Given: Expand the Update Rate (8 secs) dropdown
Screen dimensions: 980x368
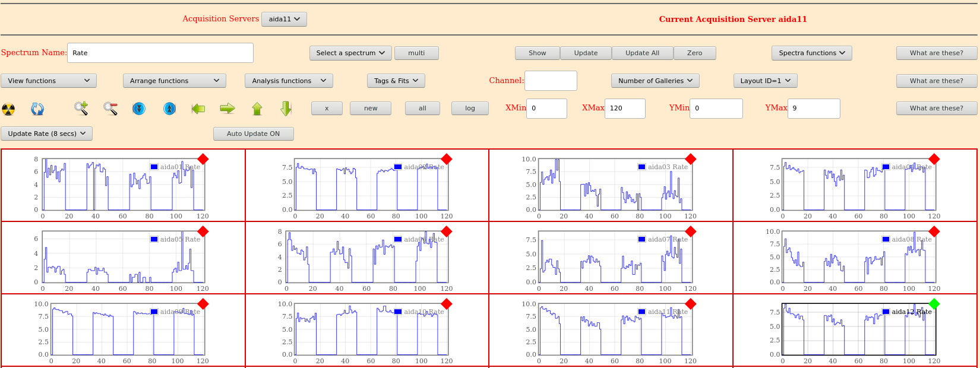Looking at the screenshot, I should pos(47,134).
